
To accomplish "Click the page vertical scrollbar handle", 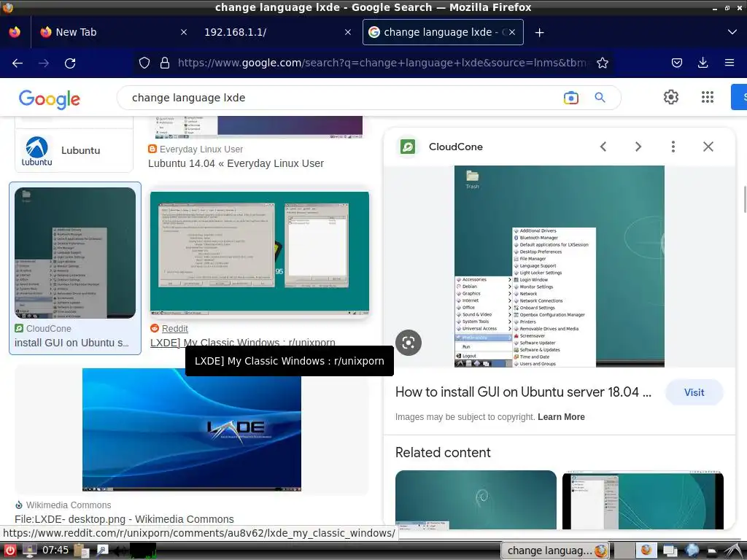I will [x=744, y=200].
